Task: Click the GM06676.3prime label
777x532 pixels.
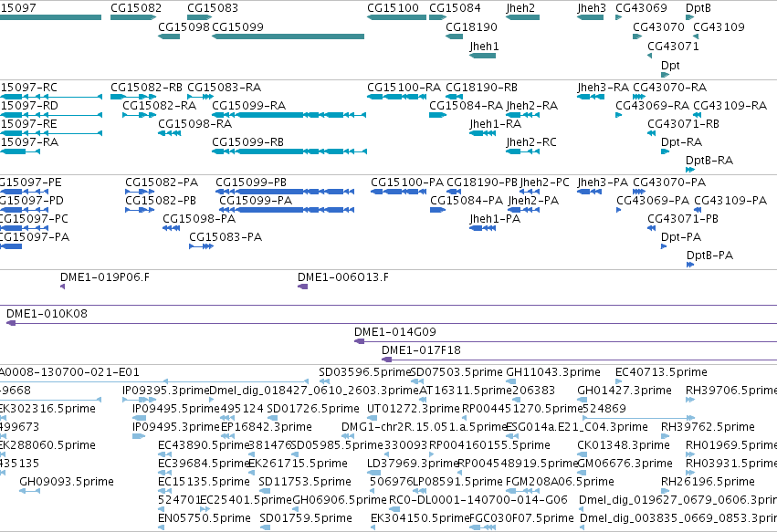Action: pos(625,464)
